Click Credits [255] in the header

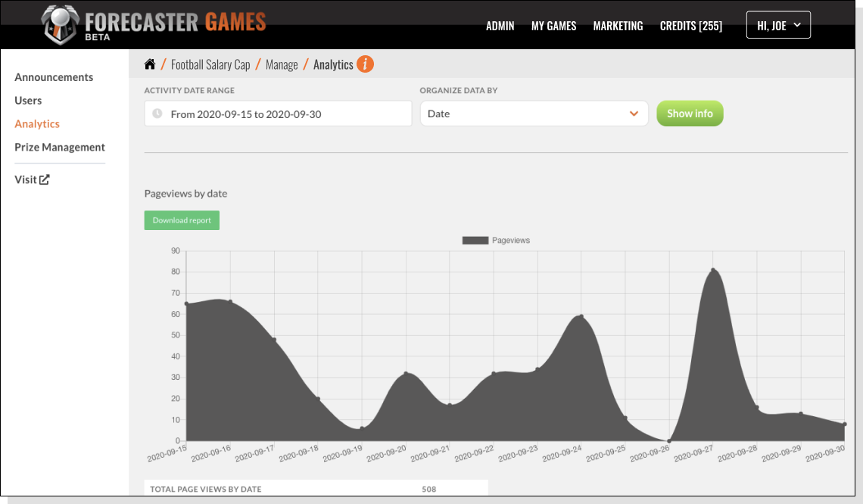690,26
